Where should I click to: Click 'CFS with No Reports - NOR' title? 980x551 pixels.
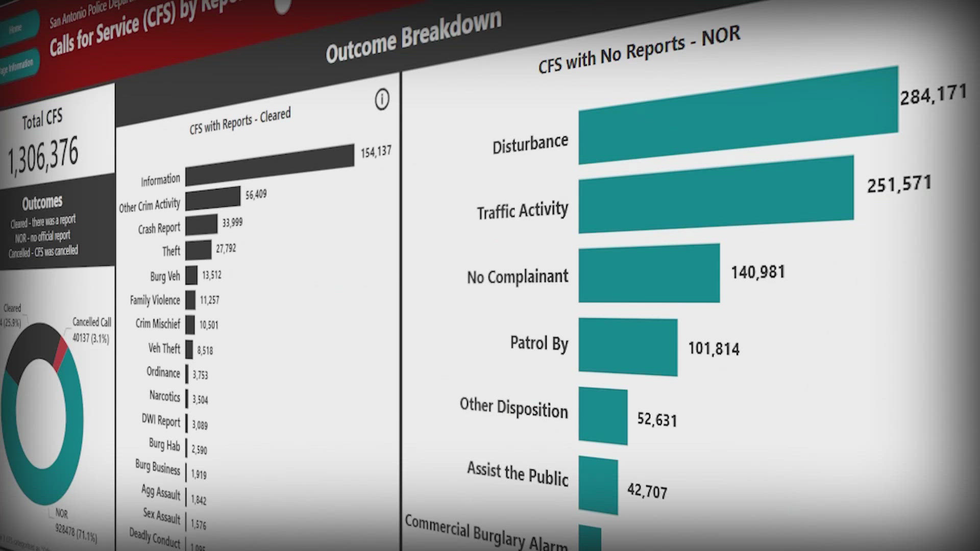click(x=639, y=49)
